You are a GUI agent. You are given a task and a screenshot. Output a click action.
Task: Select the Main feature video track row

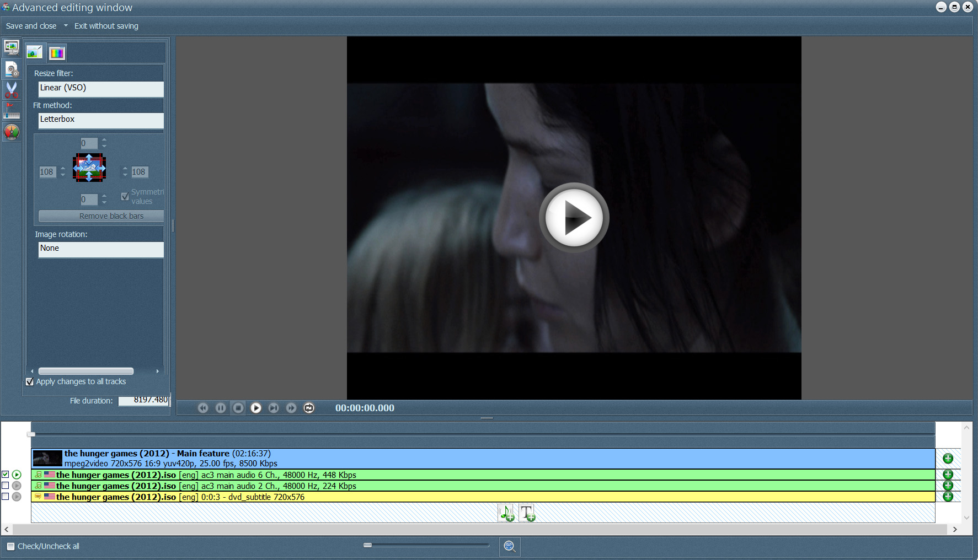(x=483, y=459)
